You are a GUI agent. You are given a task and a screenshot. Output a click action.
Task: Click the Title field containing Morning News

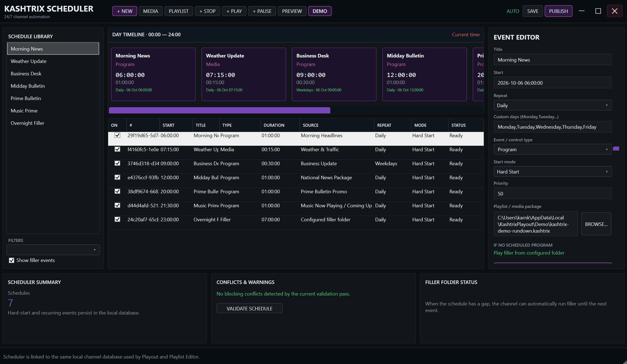[553, 60]
